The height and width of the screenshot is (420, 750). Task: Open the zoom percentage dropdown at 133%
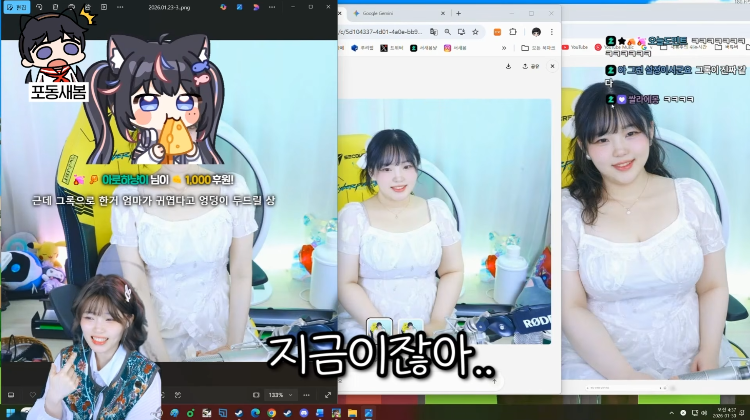point(280,395)
